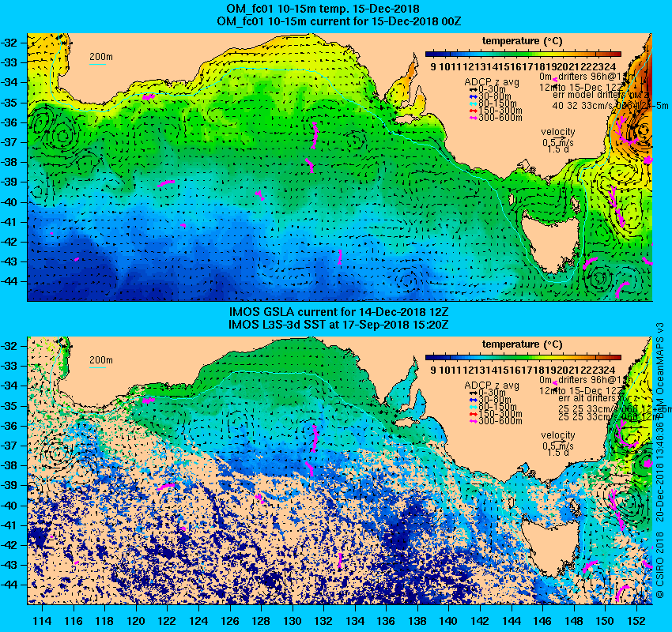Click 'ADCP z avg' legend heading in top panel
Viewport: 672px width, 632px height.
click(492, 82)
